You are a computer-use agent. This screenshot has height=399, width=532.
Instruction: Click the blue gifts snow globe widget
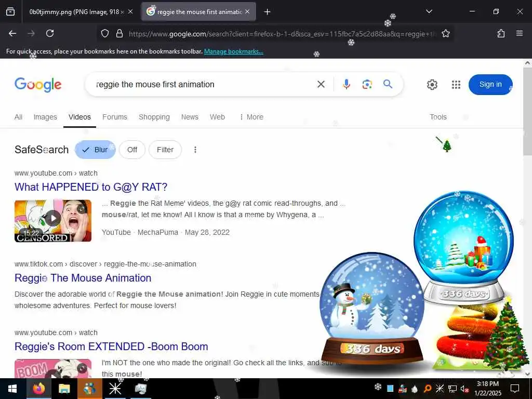[x=464, y=248]
